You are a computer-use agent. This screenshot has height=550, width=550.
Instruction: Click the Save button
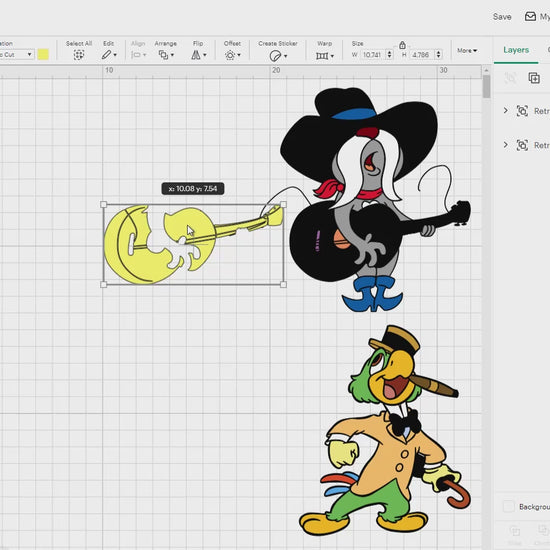click(502, 16)
